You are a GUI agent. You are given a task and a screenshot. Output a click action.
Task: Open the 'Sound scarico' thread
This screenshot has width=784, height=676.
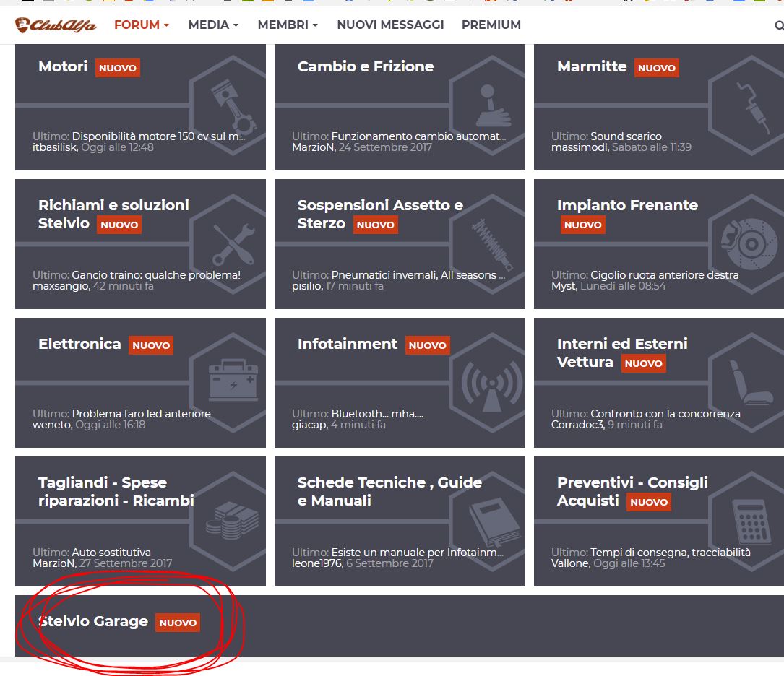(x=626, y=136)
